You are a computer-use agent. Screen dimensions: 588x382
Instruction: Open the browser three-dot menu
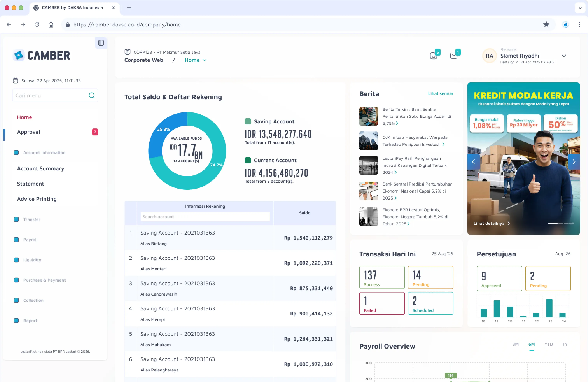[579, 25]
